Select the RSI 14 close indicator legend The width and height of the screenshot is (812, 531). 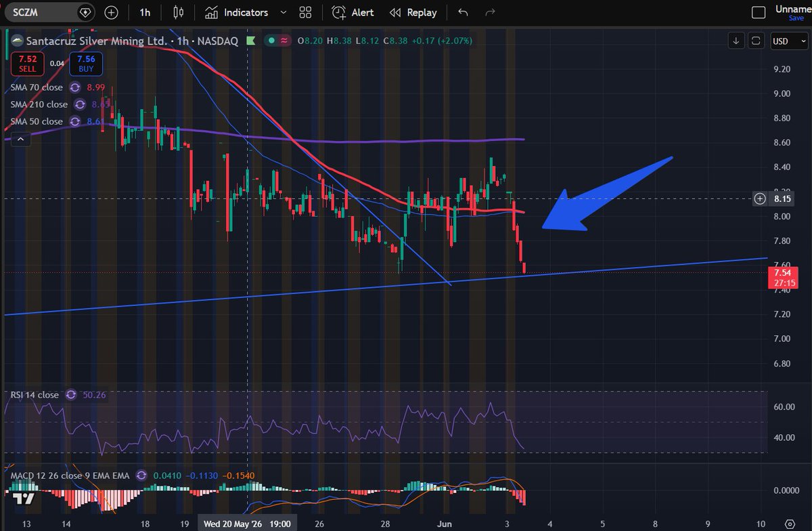coord(33,394)
